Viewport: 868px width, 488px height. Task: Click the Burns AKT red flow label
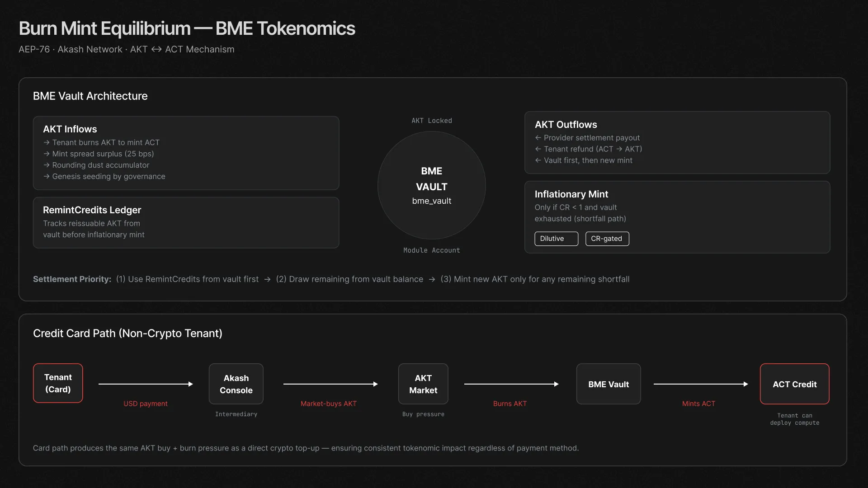pyautogui.click(x=510, y=404)
